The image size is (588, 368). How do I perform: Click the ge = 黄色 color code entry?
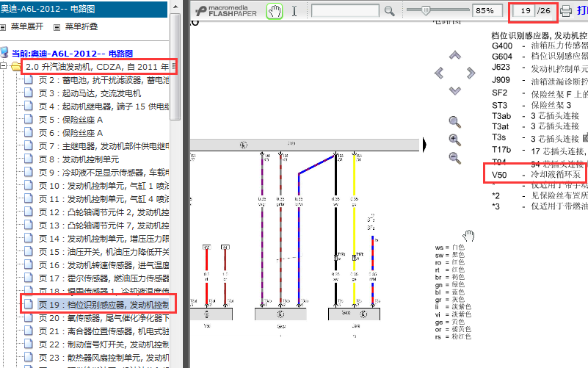[x=450, y=322]
